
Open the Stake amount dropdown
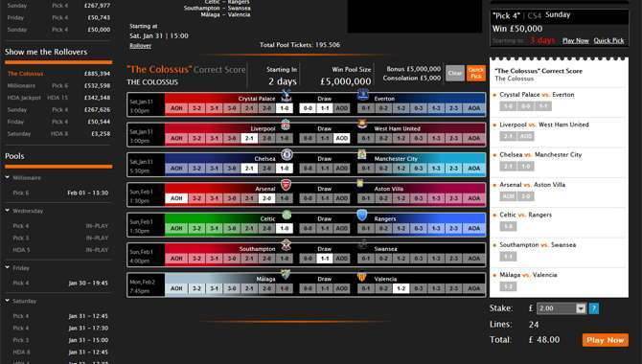click(581, 308)
